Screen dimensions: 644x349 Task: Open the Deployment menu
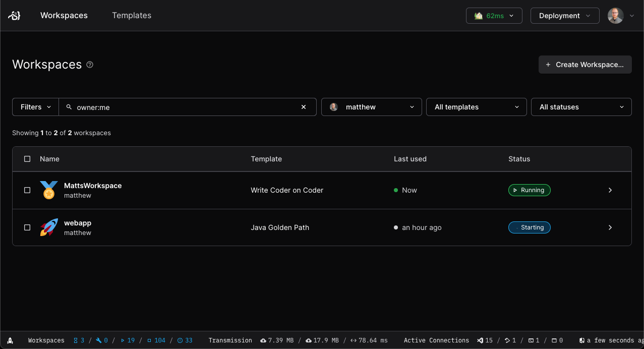tap(564, 15)
